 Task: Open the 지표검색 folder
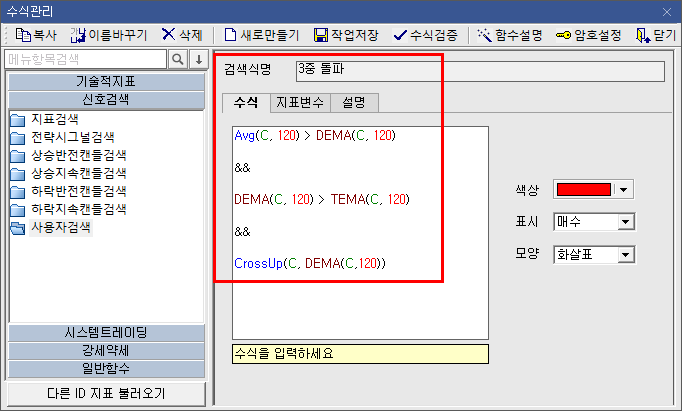(44, 119)
